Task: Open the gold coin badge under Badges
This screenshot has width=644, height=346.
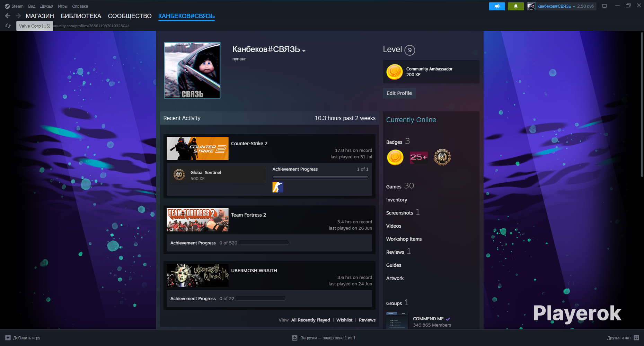Action: click(395, 157)
